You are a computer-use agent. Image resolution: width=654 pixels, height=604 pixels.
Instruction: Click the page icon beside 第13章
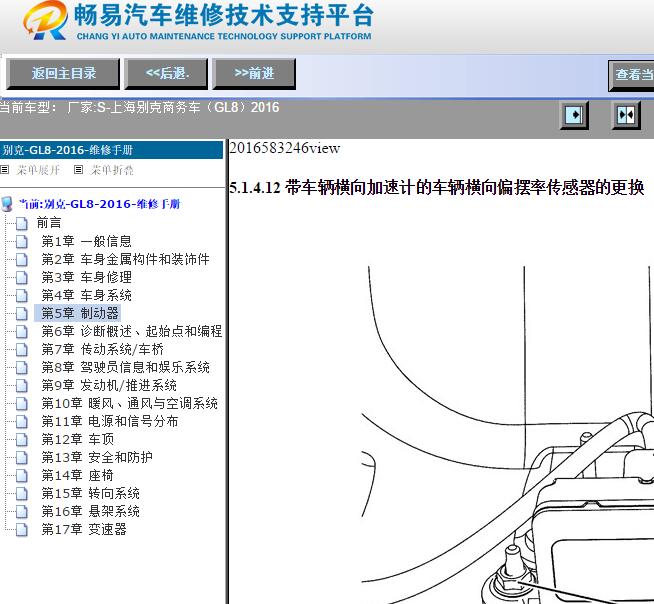[22, 458]
